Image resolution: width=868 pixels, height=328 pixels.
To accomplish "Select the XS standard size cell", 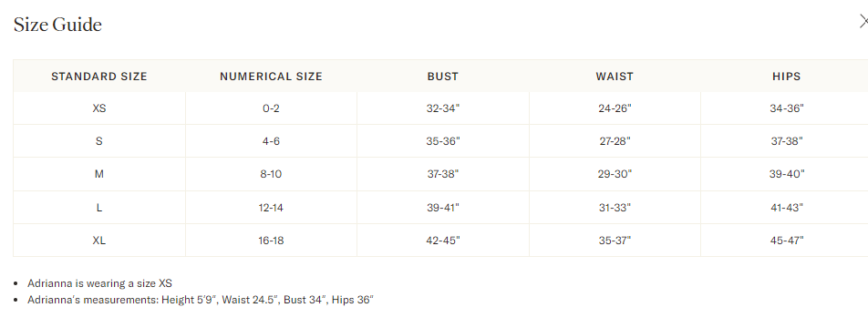I will pyautogui.click(x=99, y=108).
